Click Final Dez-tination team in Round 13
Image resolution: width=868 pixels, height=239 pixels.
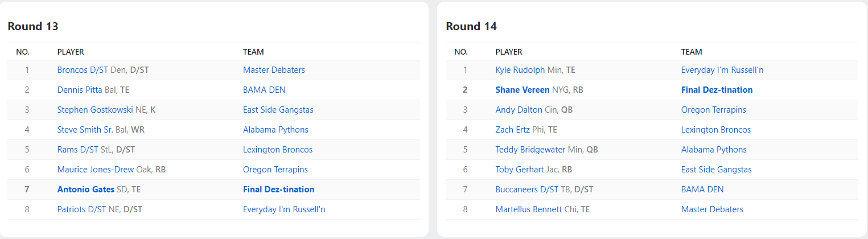coord(278,189)
